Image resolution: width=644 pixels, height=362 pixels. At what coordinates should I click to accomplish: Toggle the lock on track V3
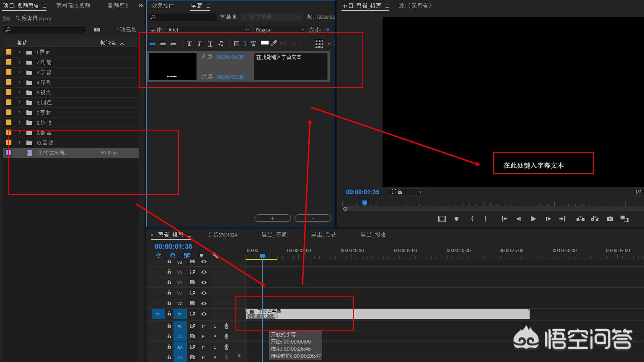[169, 293]
